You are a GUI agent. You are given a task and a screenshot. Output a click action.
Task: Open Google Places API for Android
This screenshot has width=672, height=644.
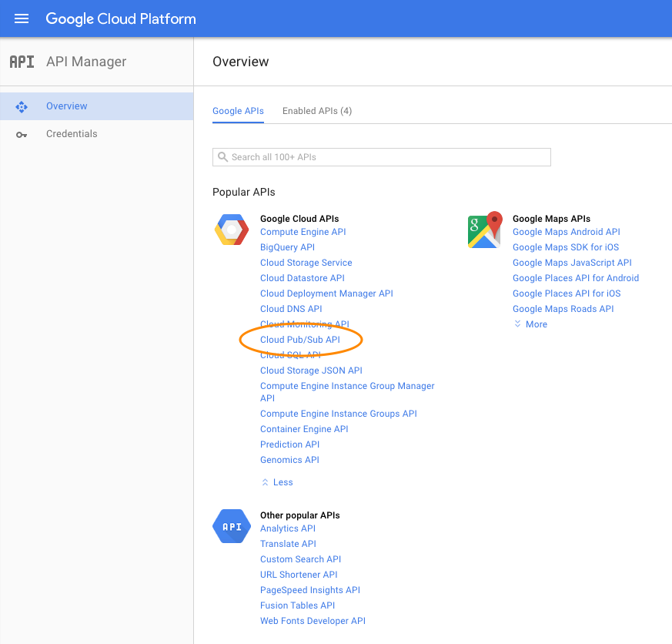coord(576,278)
